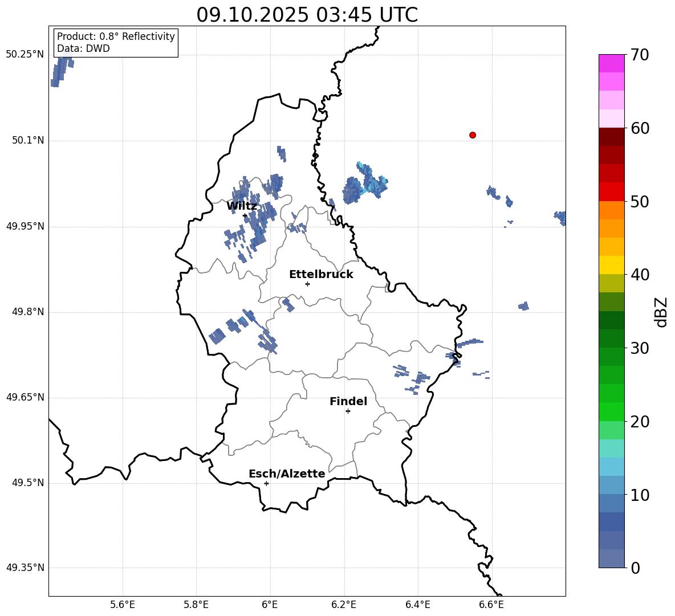This screenshot has height=616, width=675.
Task: Click the colorbar tick label 30
Action: (640, 348)
